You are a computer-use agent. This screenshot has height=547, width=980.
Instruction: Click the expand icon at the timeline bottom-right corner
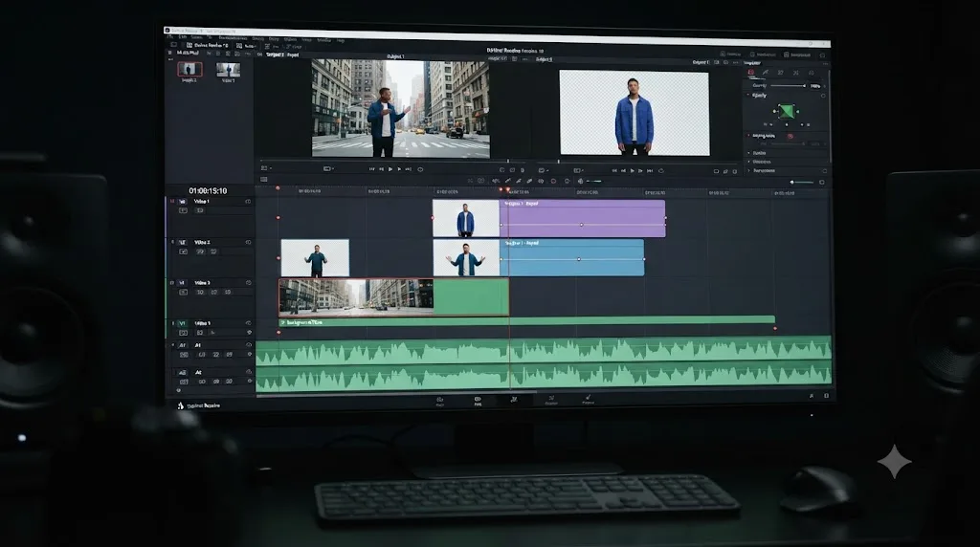click(x=826, y=396)
